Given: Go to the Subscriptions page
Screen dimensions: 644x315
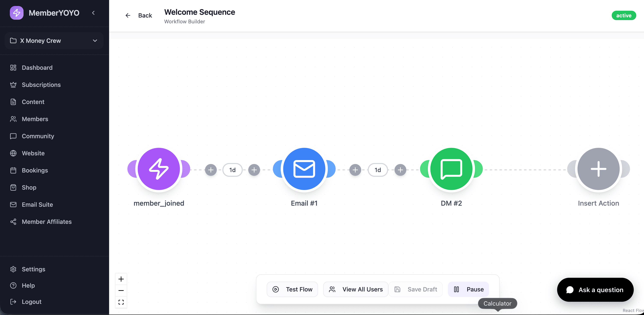Looking at the screenshot, I should (x=41, y=85).
